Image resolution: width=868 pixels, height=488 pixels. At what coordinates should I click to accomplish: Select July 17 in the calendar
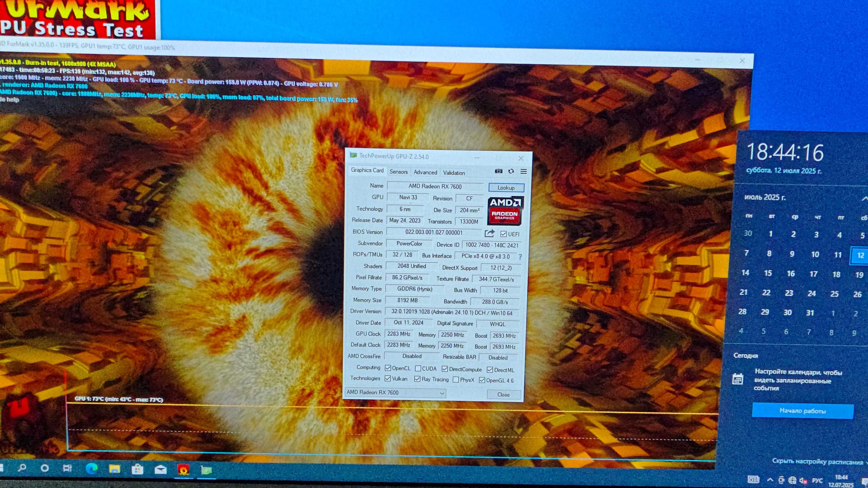click(813, 274)
